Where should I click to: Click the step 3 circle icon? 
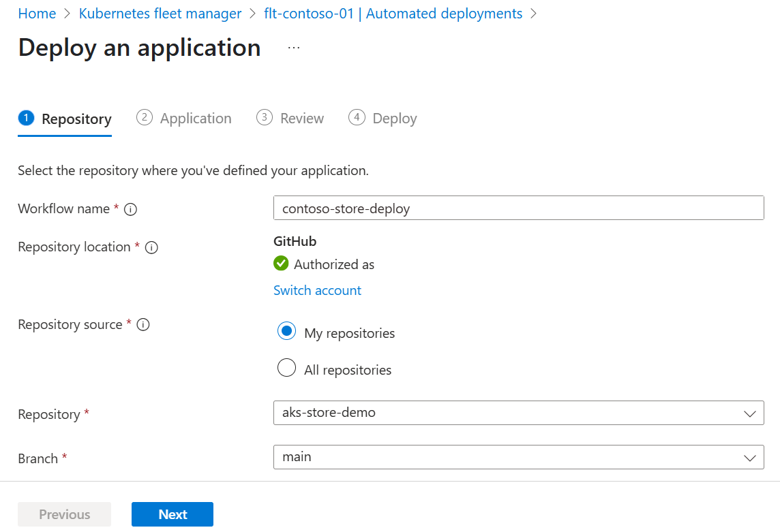pos(265,118)
